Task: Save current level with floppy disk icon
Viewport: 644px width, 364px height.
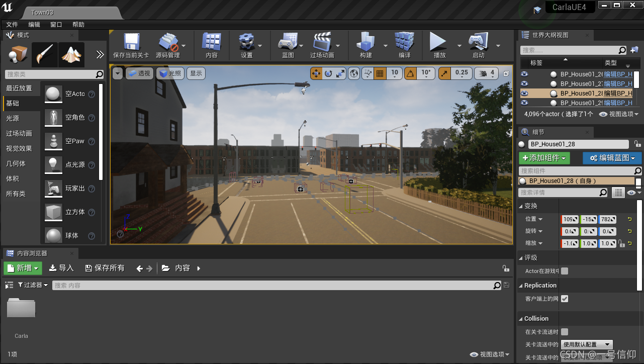Action: [x=131, y=42]
